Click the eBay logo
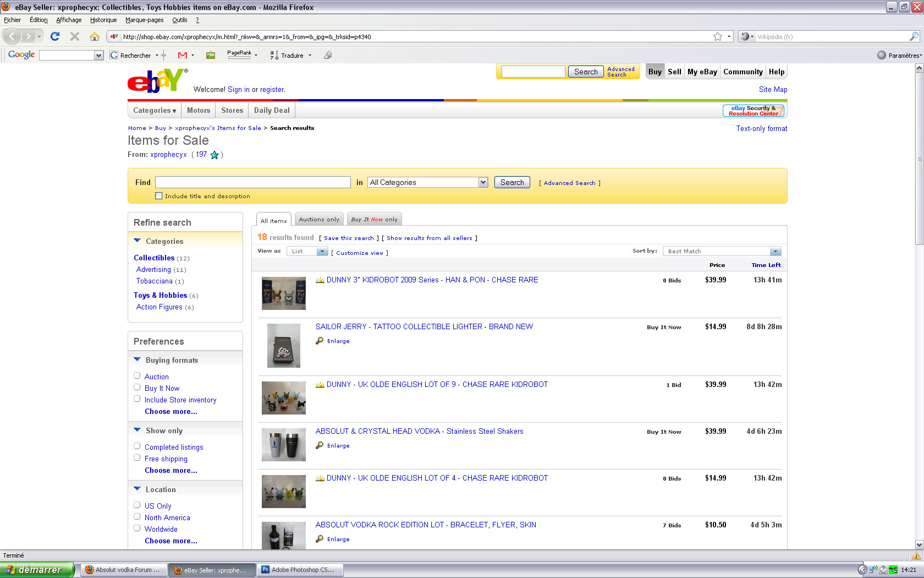 coord(158,81)
